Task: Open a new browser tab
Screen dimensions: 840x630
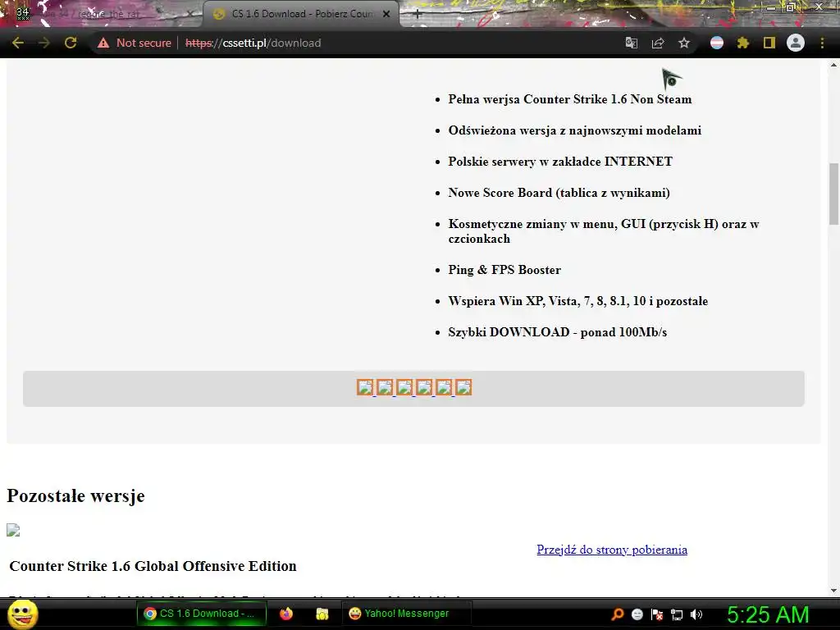Action: [418, 15]
